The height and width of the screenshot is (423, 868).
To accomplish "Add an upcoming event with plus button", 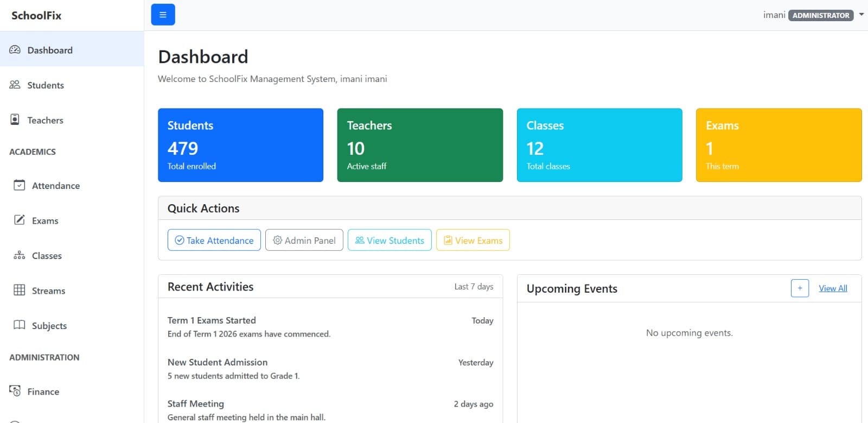I will click(800, 288).
